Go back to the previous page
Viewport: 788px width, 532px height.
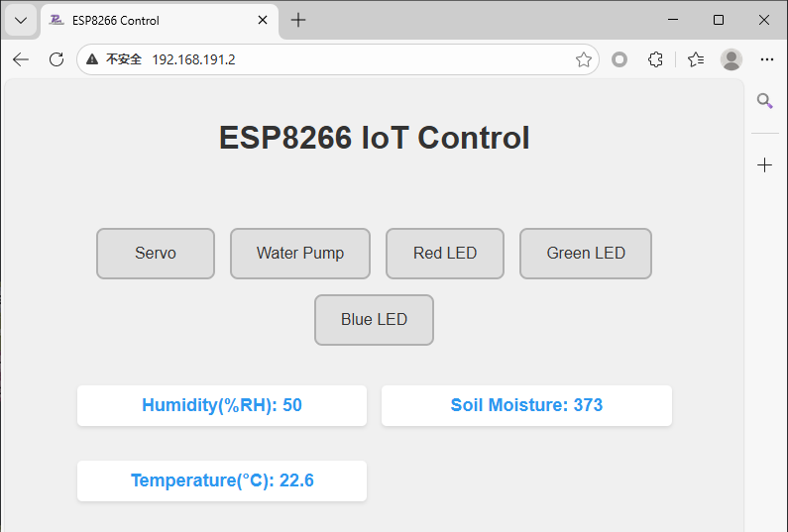(21, 59)
